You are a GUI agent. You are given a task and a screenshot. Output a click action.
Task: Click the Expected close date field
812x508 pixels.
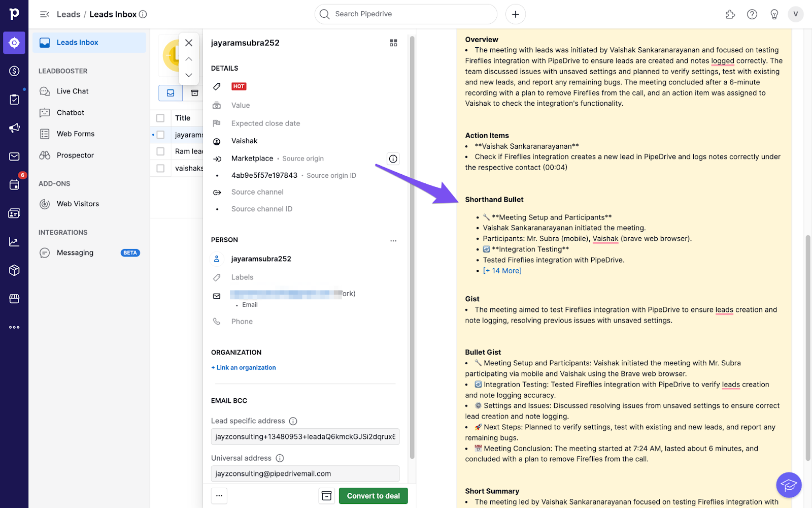(266, 123)
